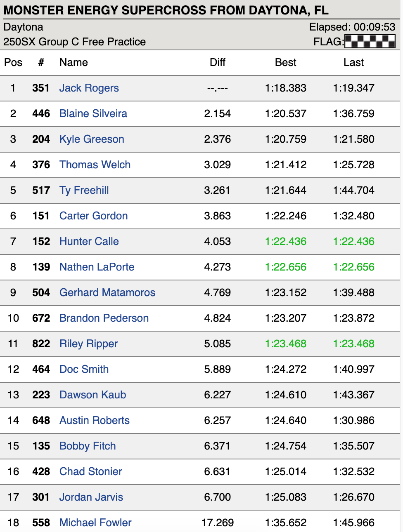Click Hunter Calle's green best lap time

pos(285,241)
